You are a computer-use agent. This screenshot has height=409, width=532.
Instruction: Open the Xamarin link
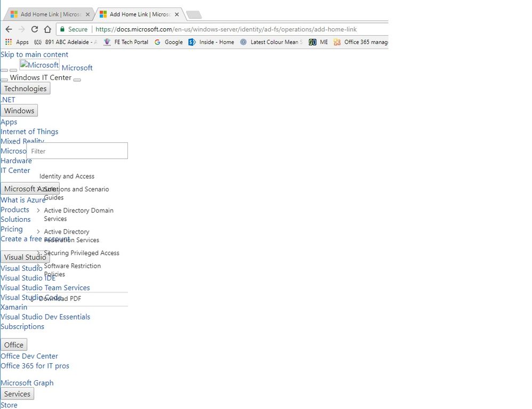[x=14, y=307]
